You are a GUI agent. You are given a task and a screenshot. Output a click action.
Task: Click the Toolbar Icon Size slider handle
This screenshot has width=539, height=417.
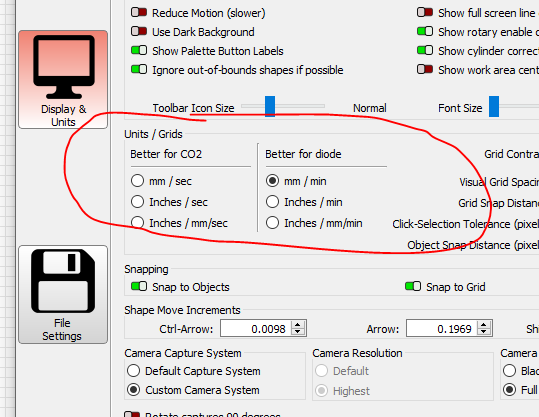tap(270, 107)
